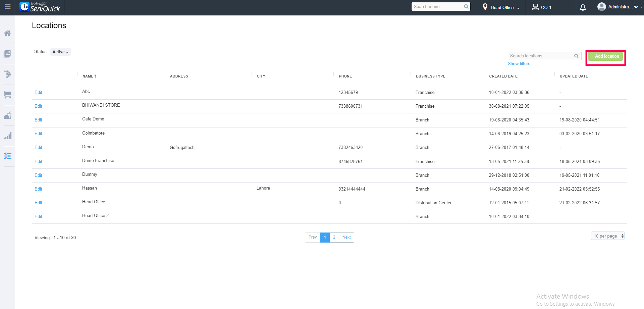Click the UPDATED DATE column header
Viewport: 644px width, 309px height.
point(574,76)
